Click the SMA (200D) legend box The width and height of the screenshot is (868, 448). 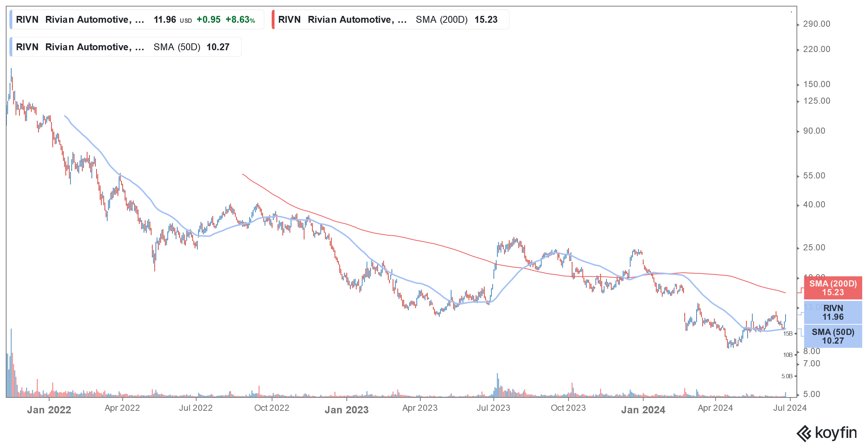[390, 20]
